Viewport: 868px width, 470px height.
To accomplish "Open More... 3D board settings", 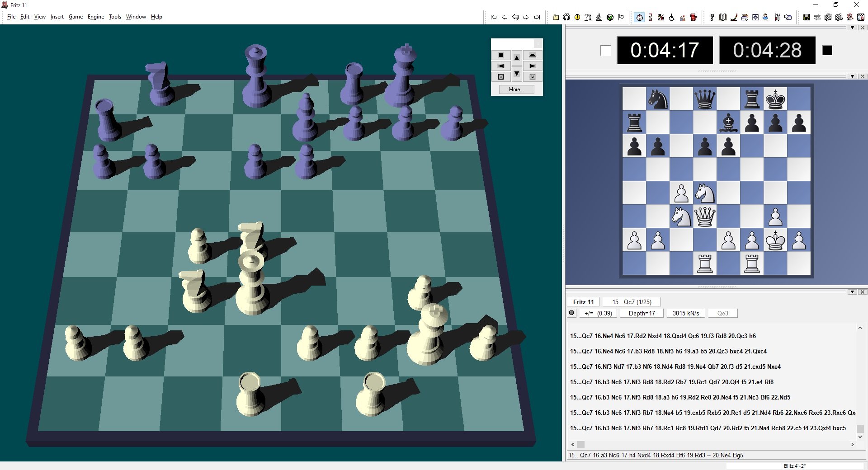I will (516, 89).
